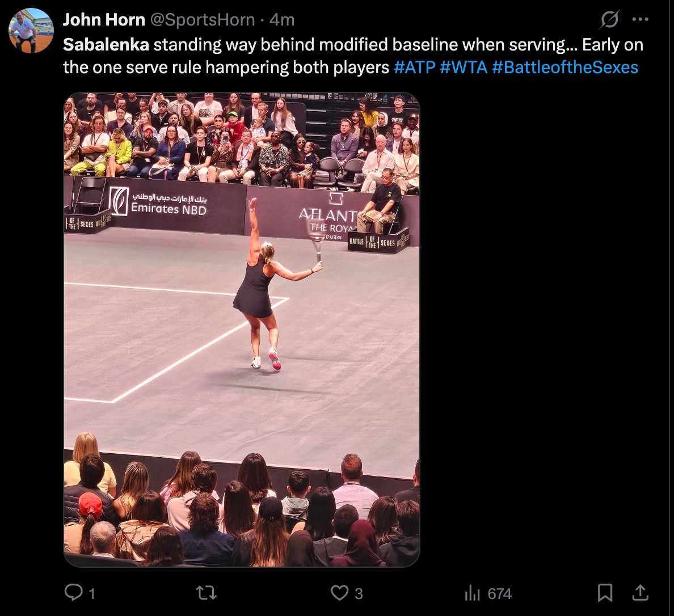Click the Grok slashed-circle icon

click(x=610, y=19)
